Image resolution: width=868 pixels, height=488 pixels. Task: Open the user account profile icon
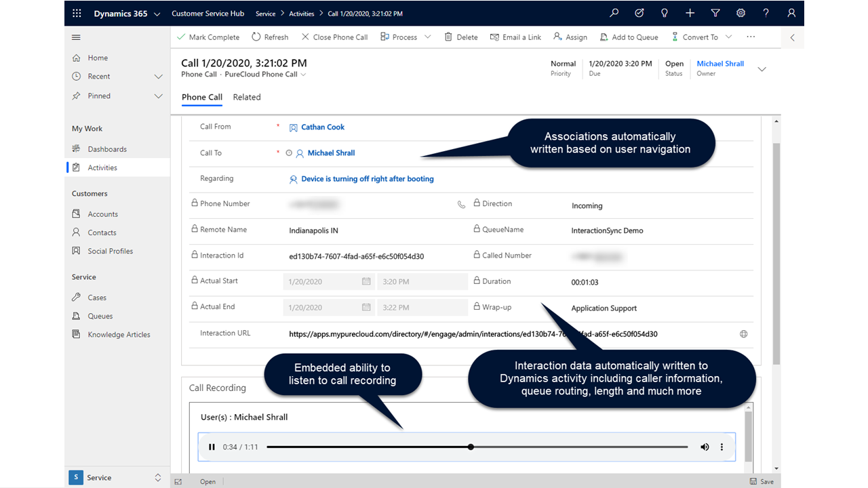pyautogui.click(x=791, y=13)
